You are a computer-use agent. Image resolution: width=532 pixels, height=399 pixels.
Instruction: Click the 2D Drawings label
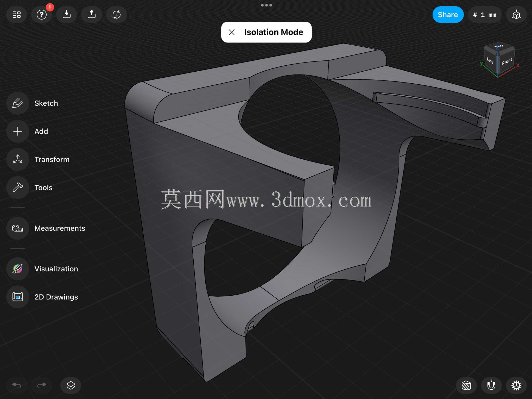click(56, 297)
